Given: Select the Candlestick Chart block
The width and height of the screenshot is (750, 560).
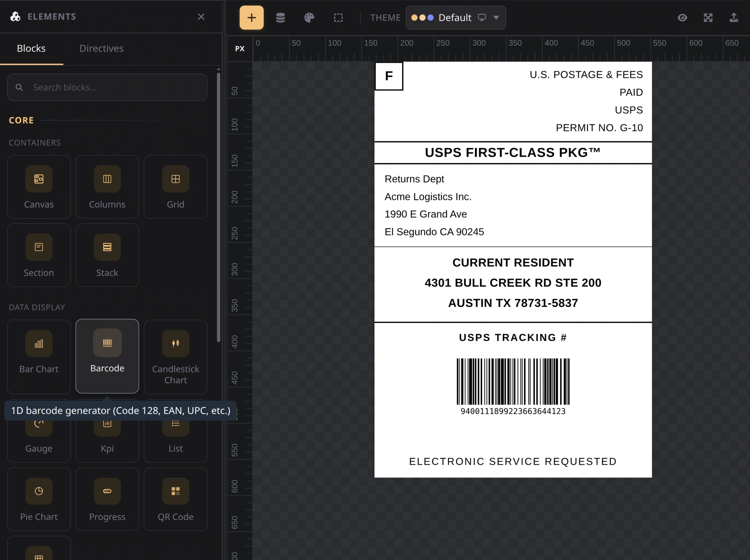Looking at the screenshot, I should click(x=175, y=357).
